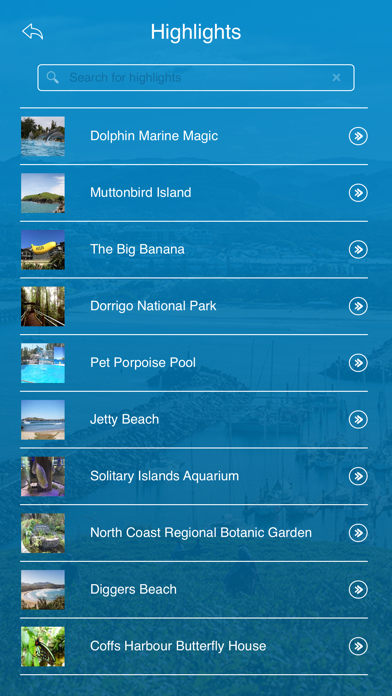Click the search magnifier icon

(52, 77)
